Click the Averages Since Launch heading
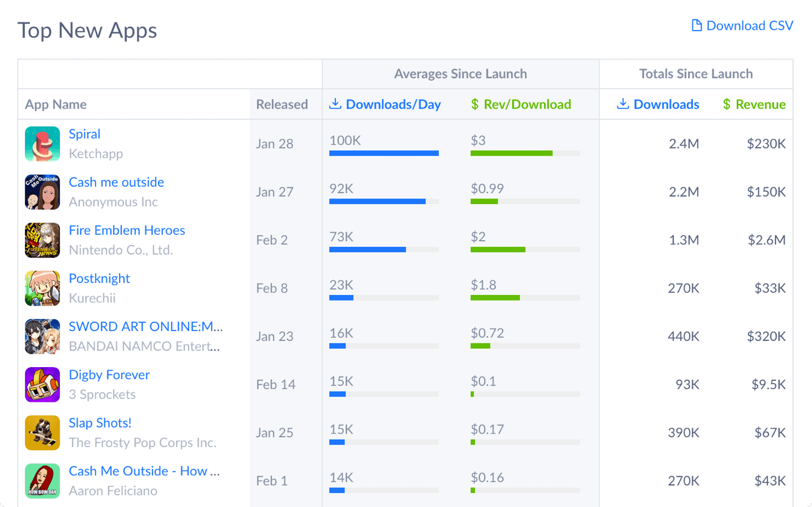The width and height of the screenshot is (812, 507). (460, 74)
